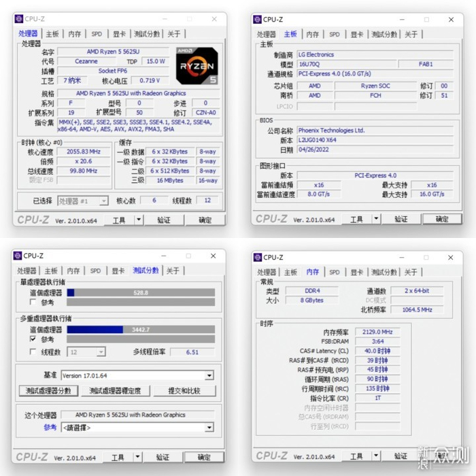Click 測試處理器穩定度 stress CPU button
Viewport: 476px width, 476px height.
(116, 391)
